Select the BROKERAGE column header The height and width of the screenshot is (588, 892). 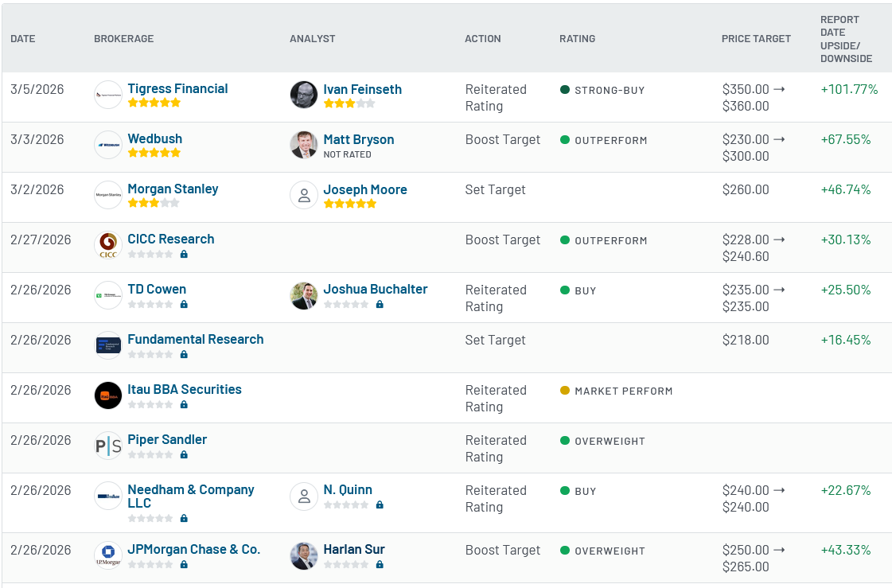click(124, 39)
